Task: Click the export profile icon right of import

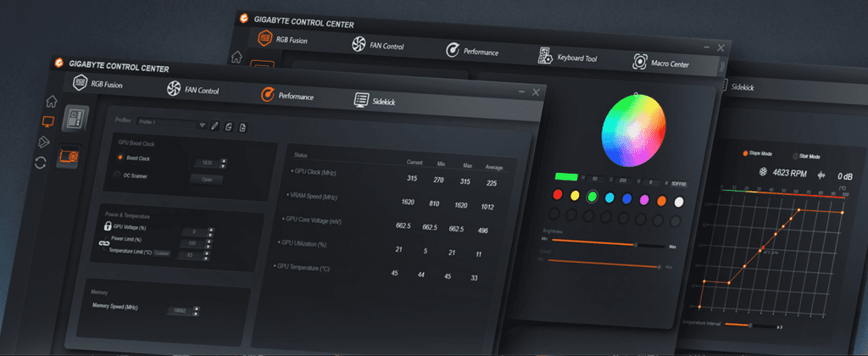Action: pos(242,129)
